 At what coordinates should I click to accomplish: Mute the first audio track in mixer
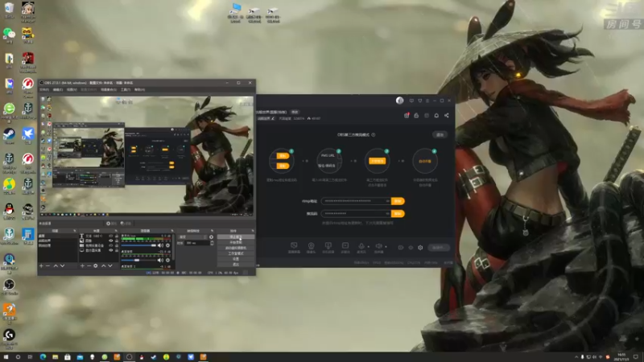coord(160,245)
